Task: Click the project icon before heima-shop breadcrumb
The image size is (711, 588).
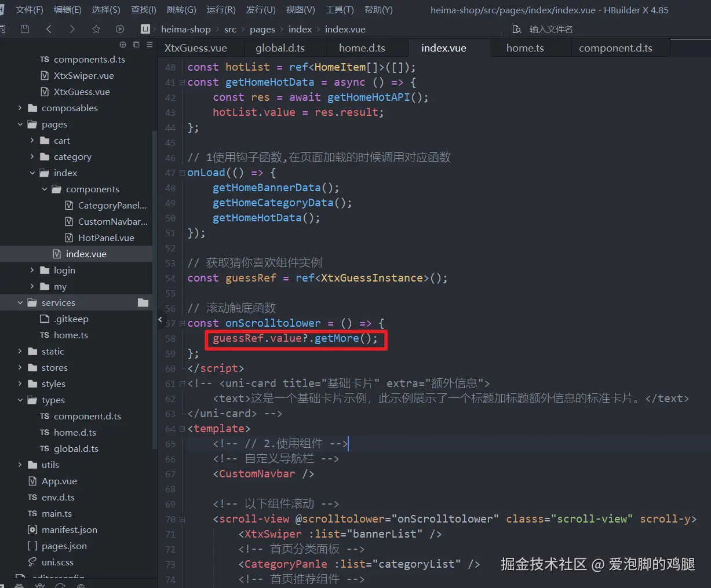Action: [x=145, y=29]
